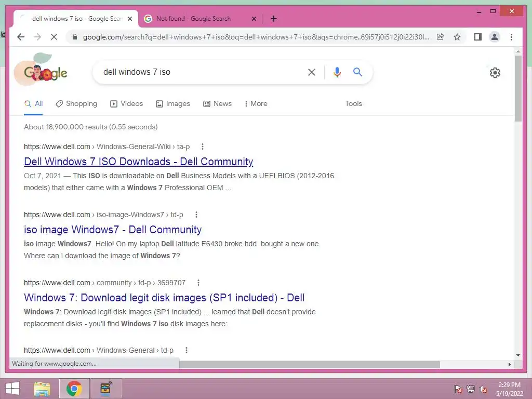Viewport: 532px width, 399px height.
Task: Open Google quick settings gear
Action: tap(495, 72)
